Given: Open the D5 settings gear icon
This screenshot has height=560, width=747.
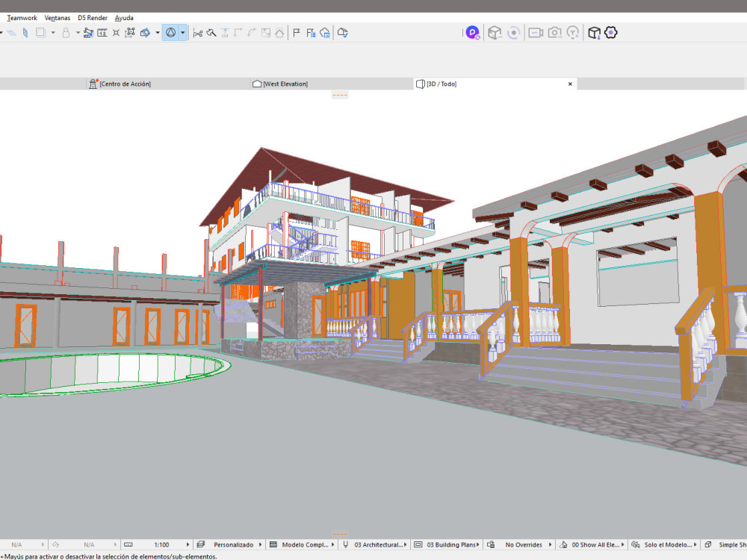Looking at the screenshot, I should click(x=611, y=33).
